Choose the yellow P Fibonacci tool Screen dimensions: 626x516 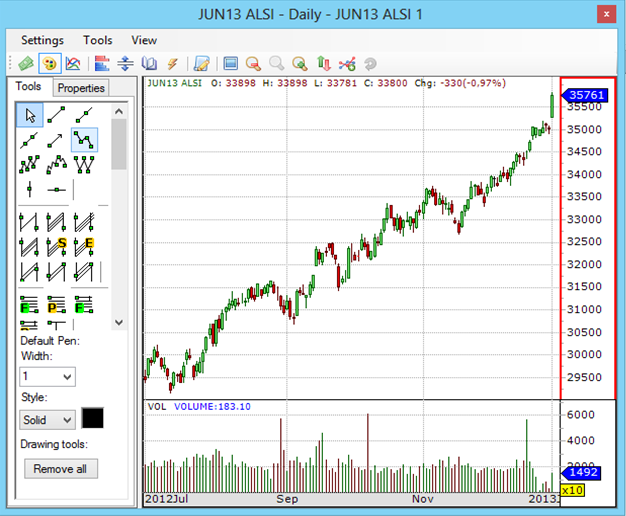point(57,305)
